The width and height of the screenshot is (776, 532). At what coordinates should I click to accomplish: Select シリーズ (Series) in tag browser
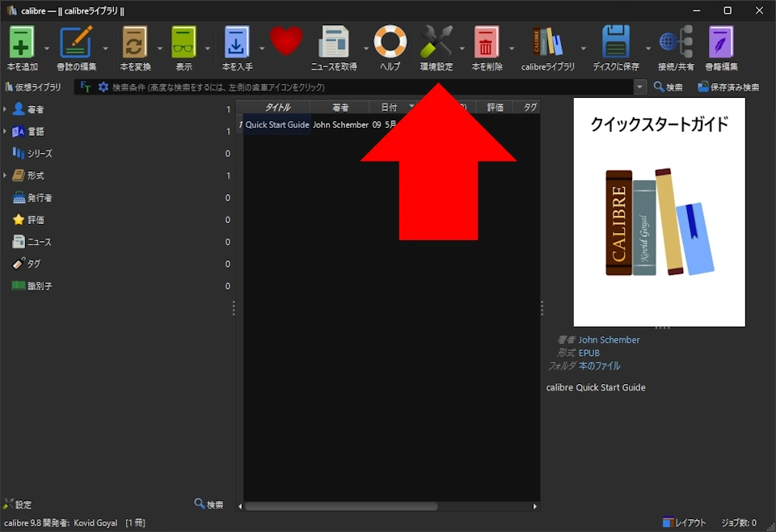pos(40,154)
